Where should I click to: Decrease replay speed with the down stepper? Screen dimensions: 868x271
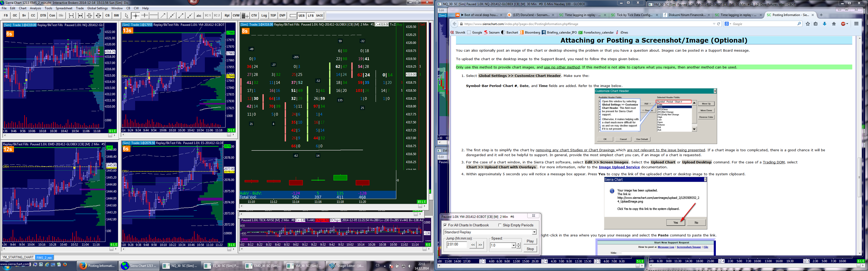(518, 247)
